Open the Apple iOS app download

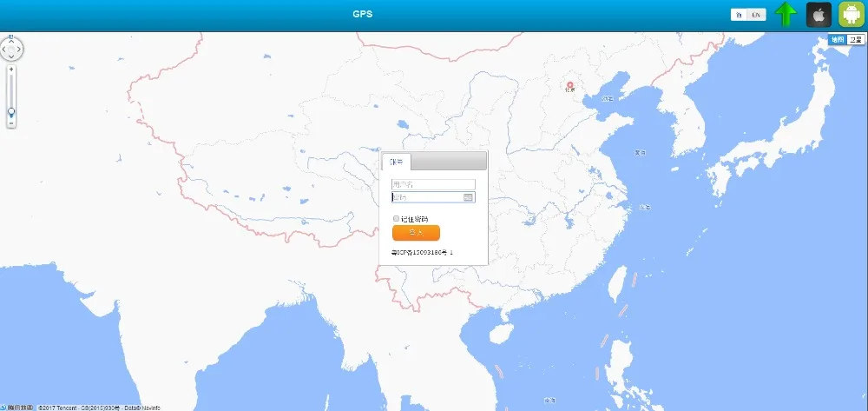point(819,15)
